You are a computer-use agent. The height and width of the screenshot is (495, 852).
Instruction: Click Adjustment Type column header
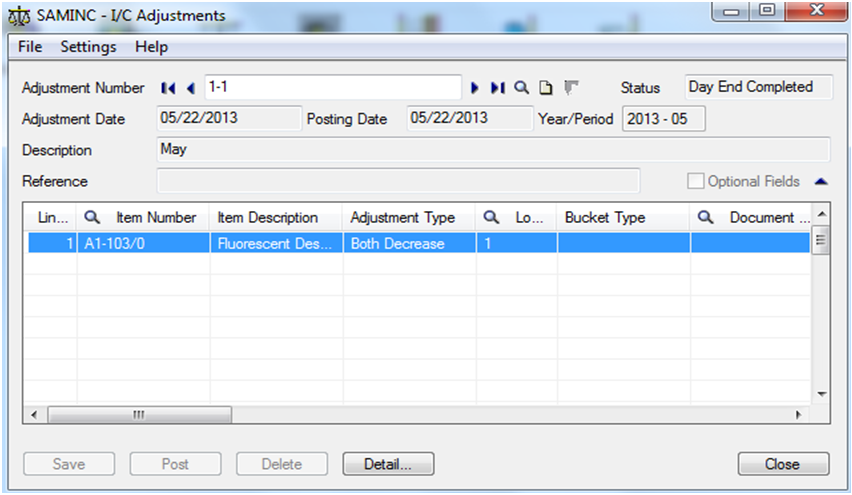[409, 217]
